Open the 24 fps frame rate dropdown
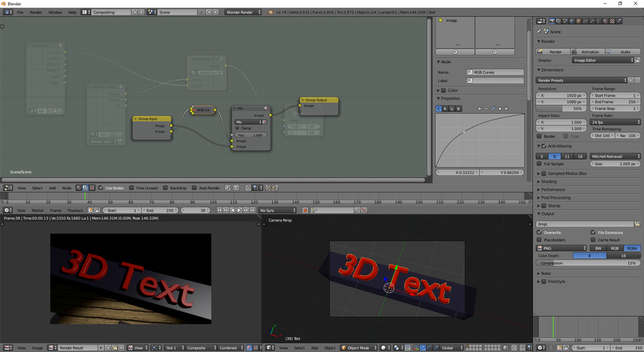 point(616,122)
